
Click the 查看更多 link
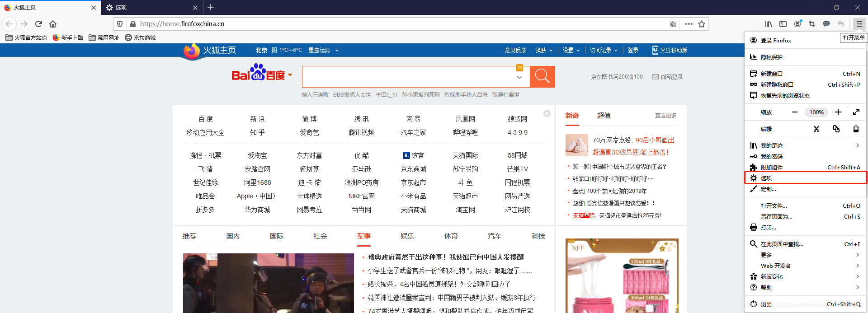click(666, 116)
